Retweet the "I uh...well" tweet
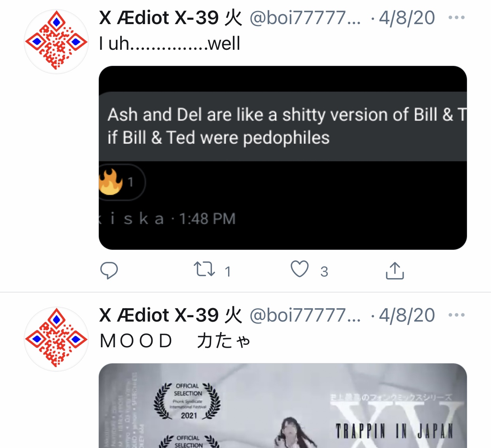Screen dimensions: 491x448 click(x=204, y=270)
